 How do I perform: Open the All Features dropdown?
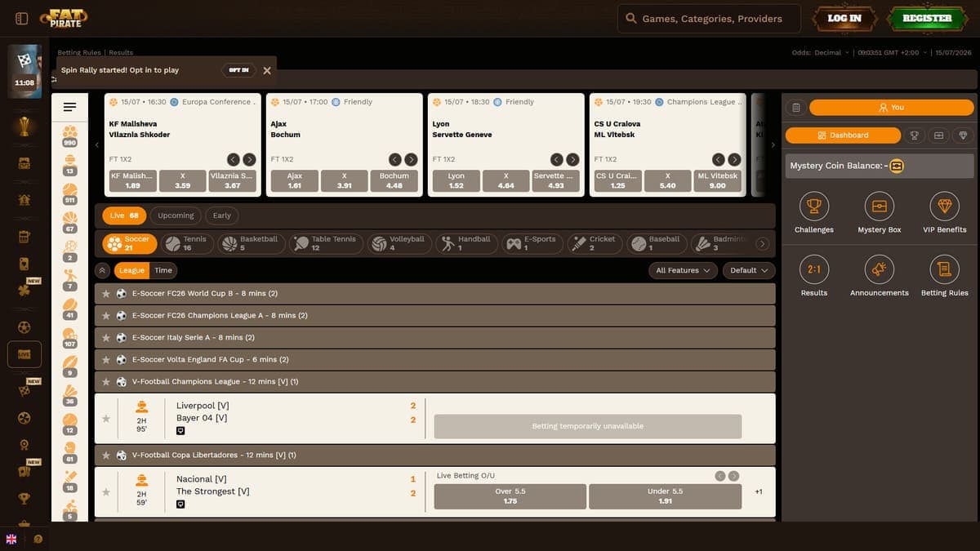683,270
